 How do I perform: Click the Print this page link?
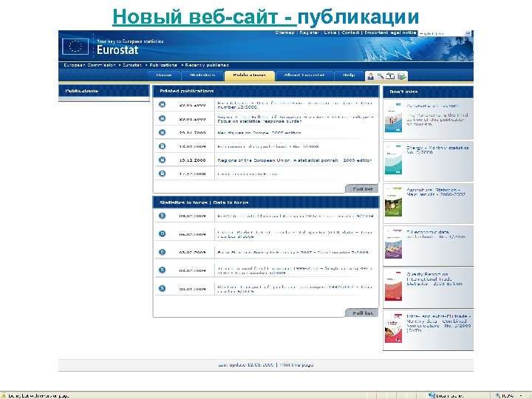click(x=296, y=365)
